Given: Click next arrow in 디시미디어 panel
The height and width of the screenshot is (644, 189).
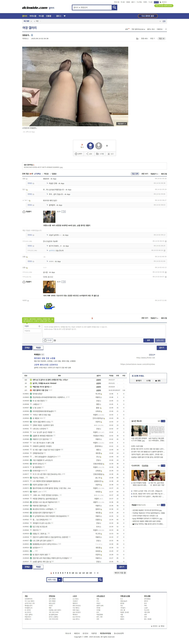Looking at the screenshot, I should (164, 466).
